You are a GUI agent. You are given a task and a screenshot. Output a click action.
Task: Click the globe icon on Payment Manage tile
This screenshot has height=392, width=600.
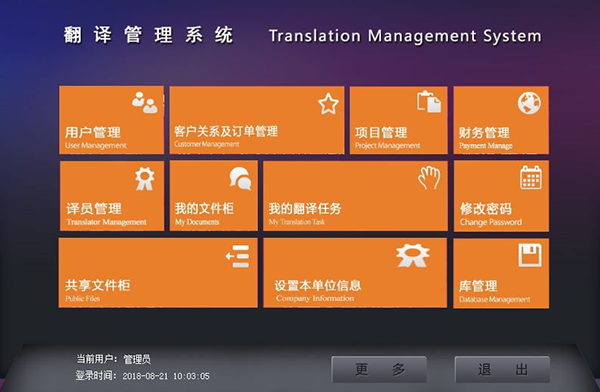[529, 103]
